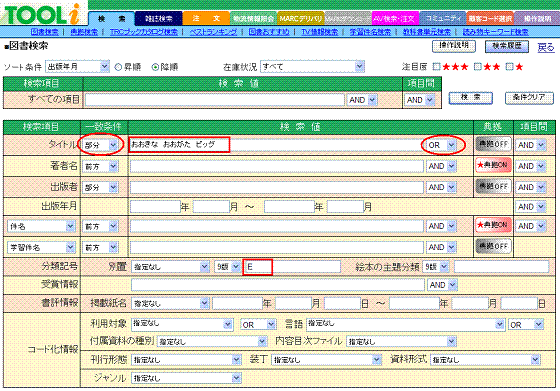Viewport: 560px width, 391px height.
Task: Open the MARCデリバリ tab
Action: click(x=300, y=19)
